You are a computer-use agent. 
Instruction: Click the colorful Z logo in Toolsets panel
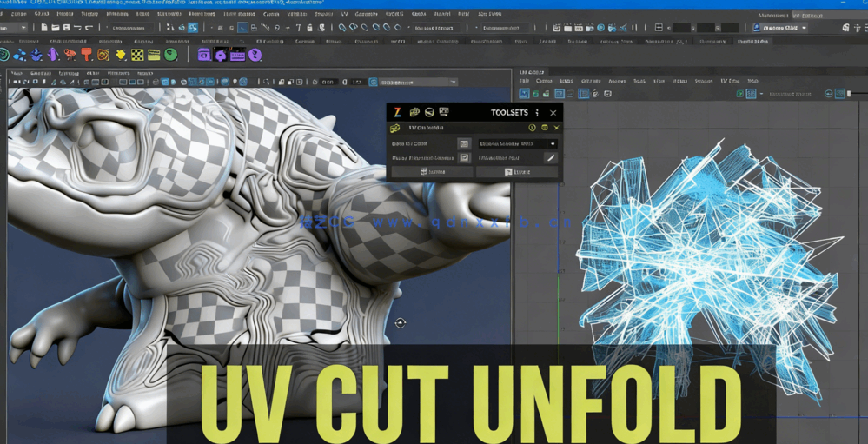(397, 112)
